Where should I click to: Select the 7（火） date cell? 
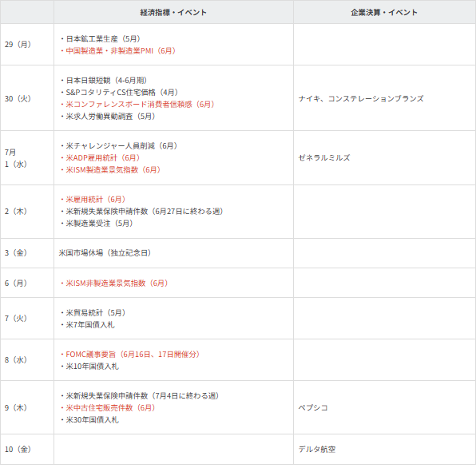[x=27, y=318]
